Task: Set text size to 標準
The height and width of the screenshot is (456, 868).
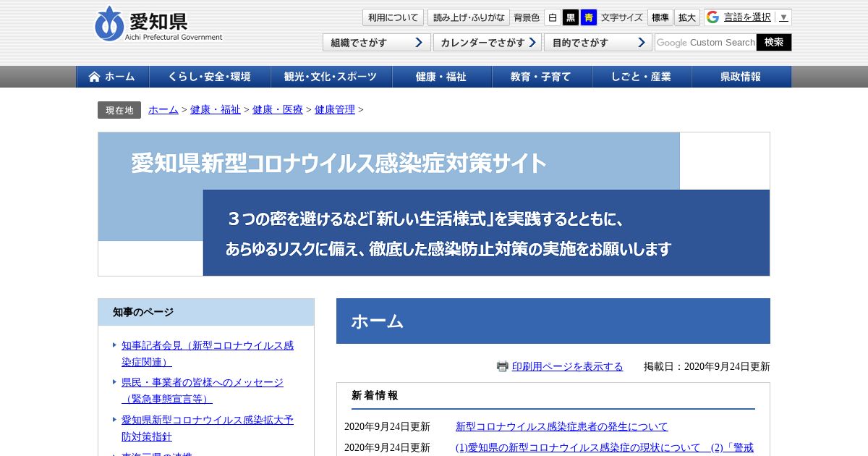Action: [660, 17]
